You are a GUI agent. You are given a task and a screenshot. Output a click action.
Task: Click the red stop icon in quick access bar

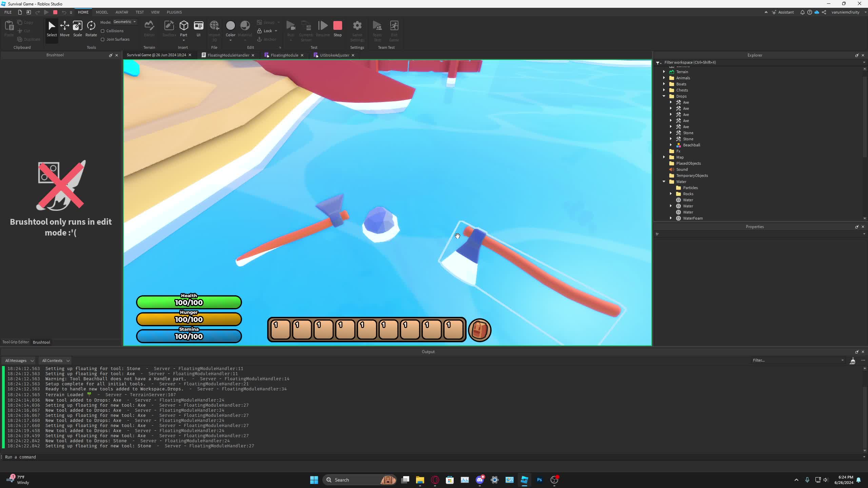coord(55,12)
